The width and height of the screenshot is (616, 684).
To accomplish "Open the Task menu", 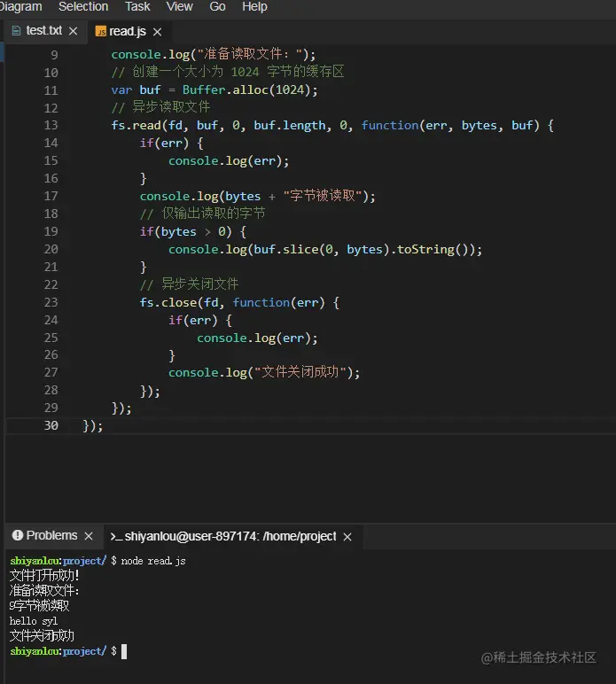I will 137,6.
